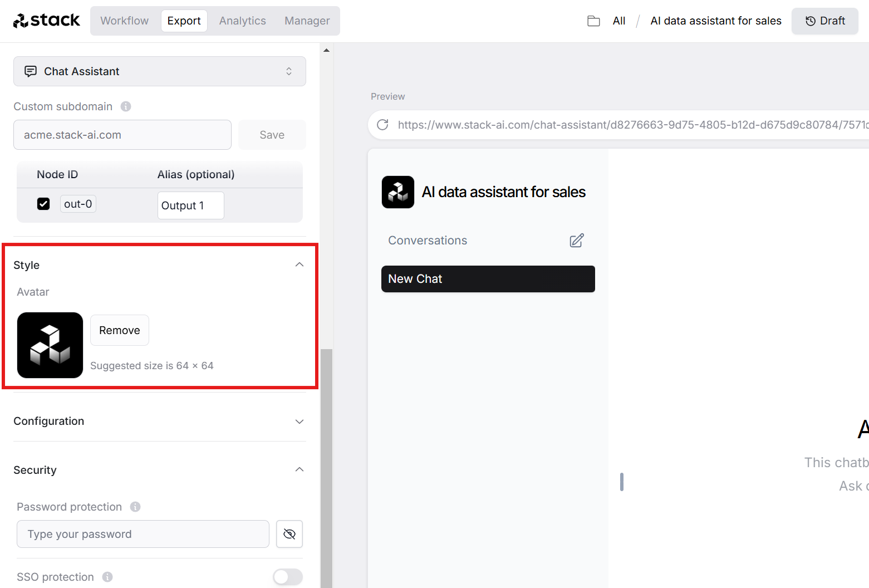Viewport: 869px width, 588px height.
Task: Click the Alias (optional) column header
Action: coord(196,174)
